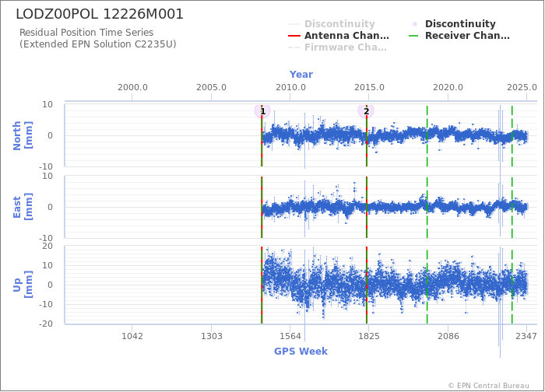
Task: Click the chart title LODZ00POL 12226M001
Action: pyautogui.click(x=100, y=14)
